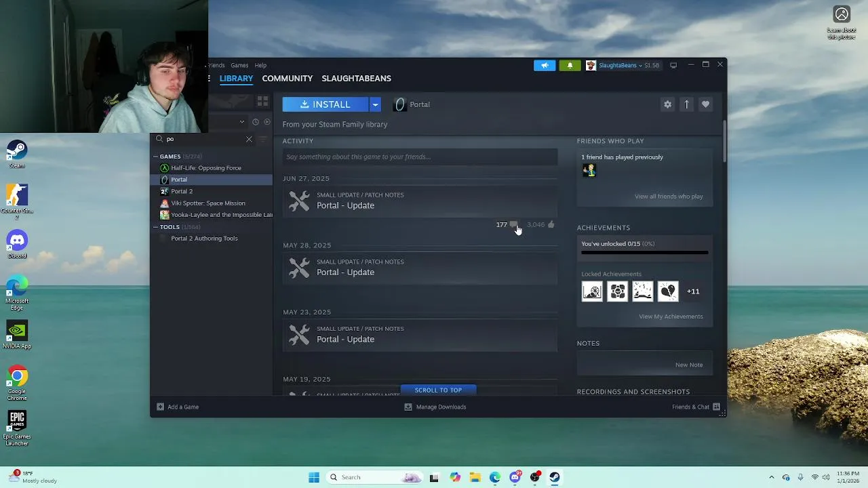Viewport: 868px width, 488px height.
Task: Go to the LIBRARY tab
Action: 236,79
